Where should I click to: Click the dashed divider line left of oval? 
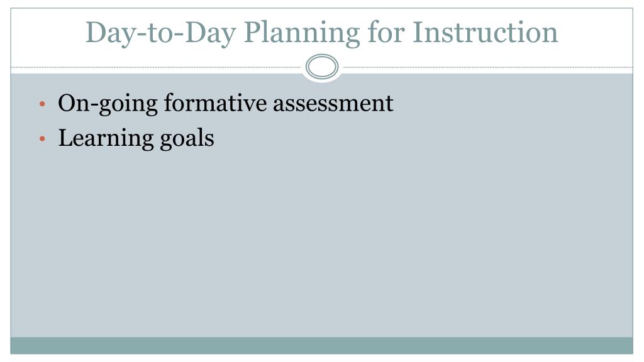156,67
